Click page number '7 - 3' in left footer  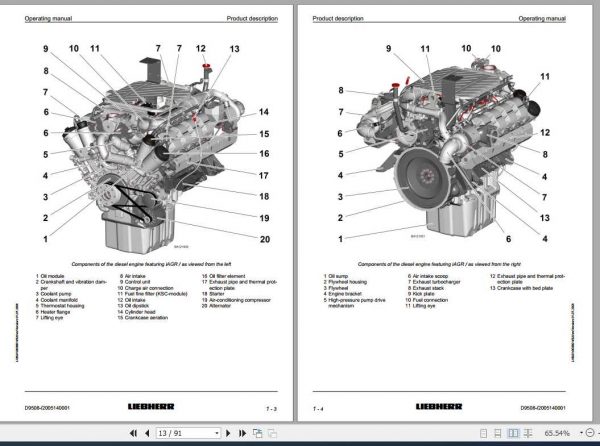[271, 409]
